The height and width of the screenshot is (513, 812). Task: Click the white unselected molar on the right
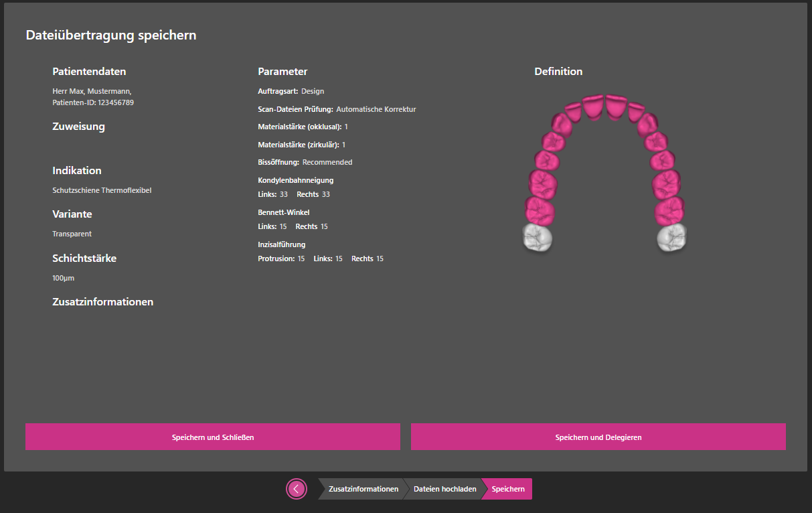tap(671, 237)
